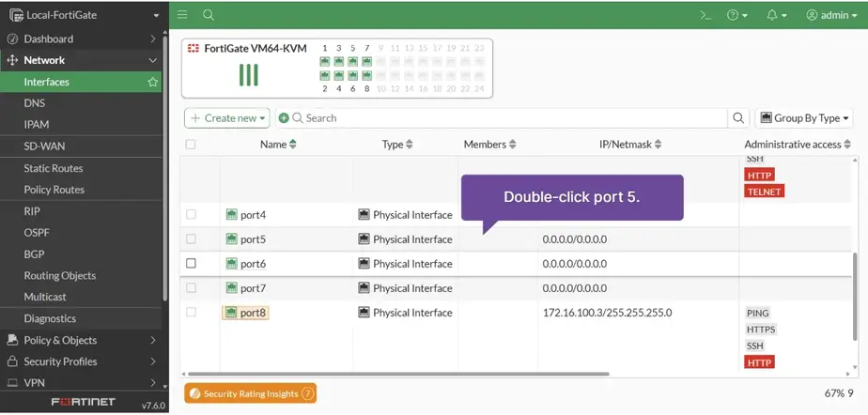Click the favorite star next to Interfaces
Viewport: 868px width, 415px height.
[153, 82]
